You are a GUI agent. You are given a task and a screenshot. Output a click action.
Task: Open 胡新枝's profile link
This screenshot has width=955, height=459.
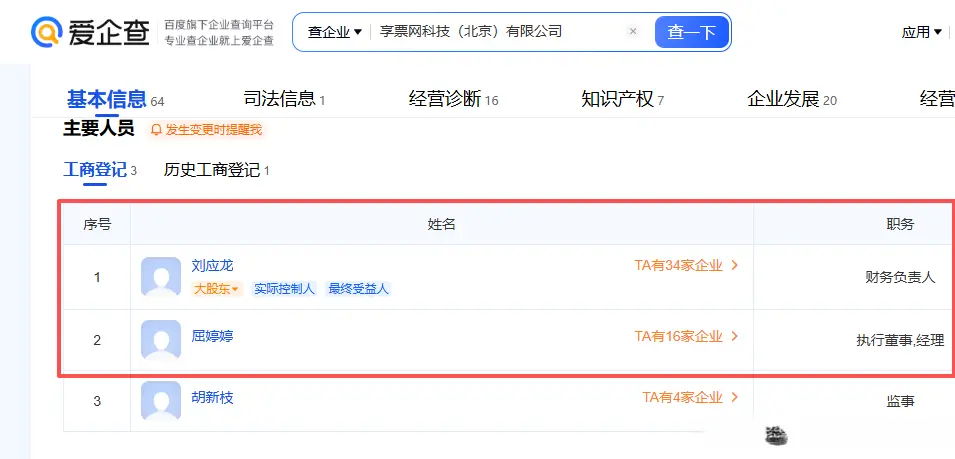click(212, 398)
